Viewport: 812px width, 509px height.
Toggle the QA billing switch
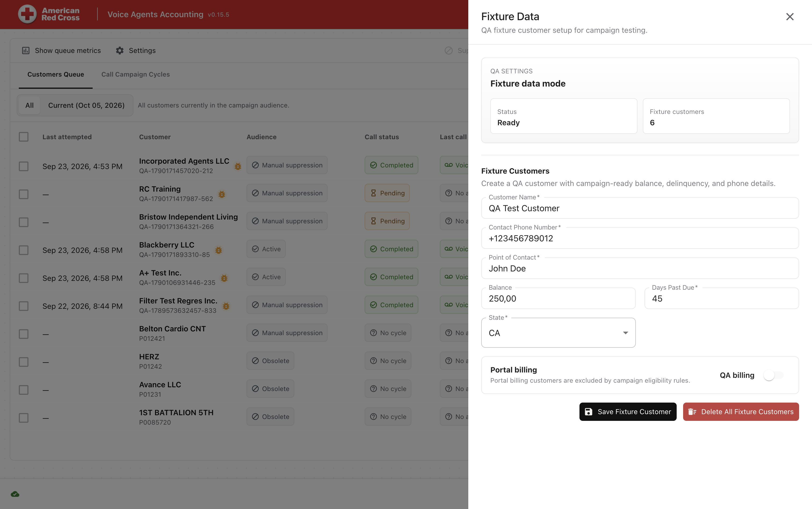point(773,375)
